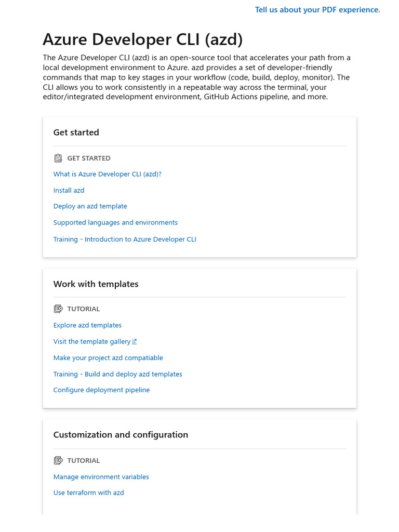Image resolution: width=399 pixels, height=532 pixels.
Task: Click the Explore azd templates link
Action: click(87, 325)
